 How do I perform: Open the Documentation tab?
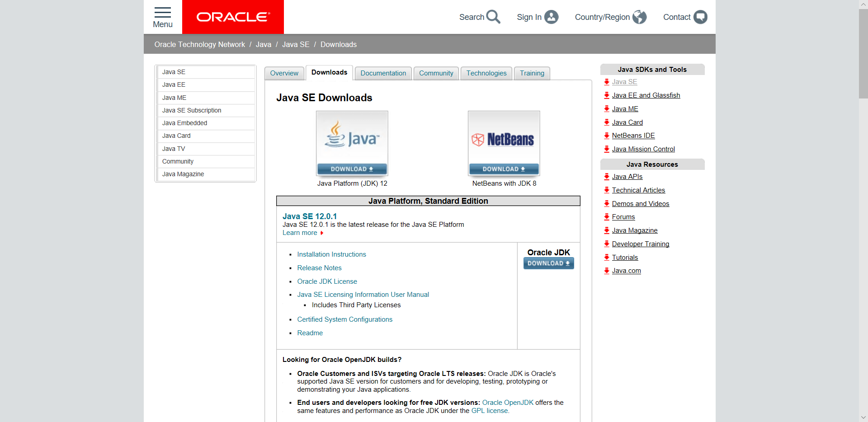[x=383, y=73]
